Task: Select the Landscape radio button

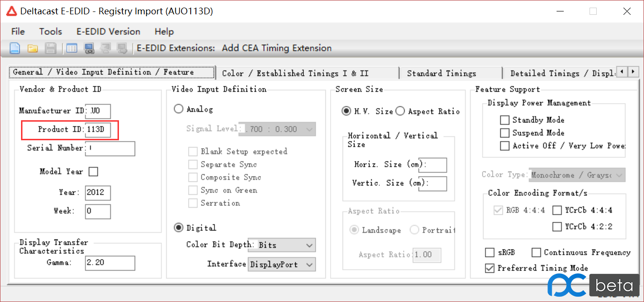Action: (354, 230)
